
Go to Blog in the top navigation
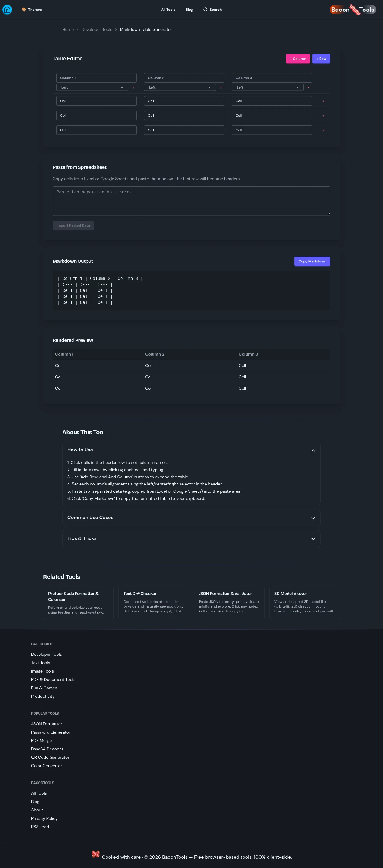189,10
